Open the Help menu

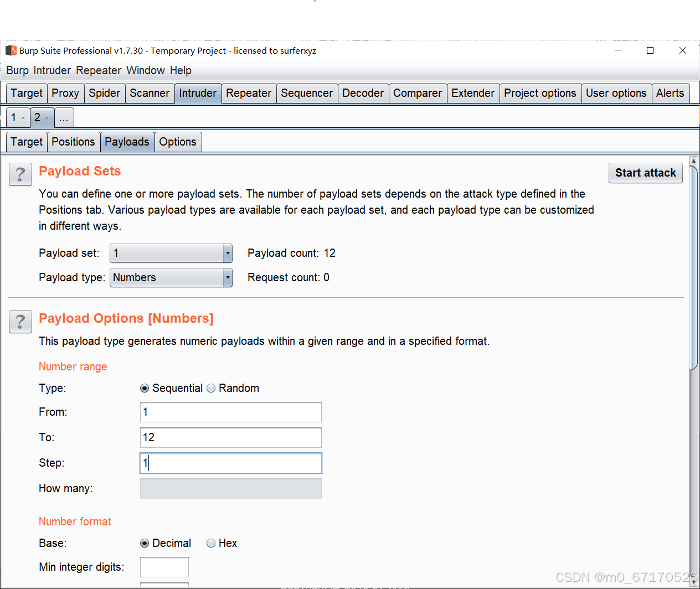[181, 70]
